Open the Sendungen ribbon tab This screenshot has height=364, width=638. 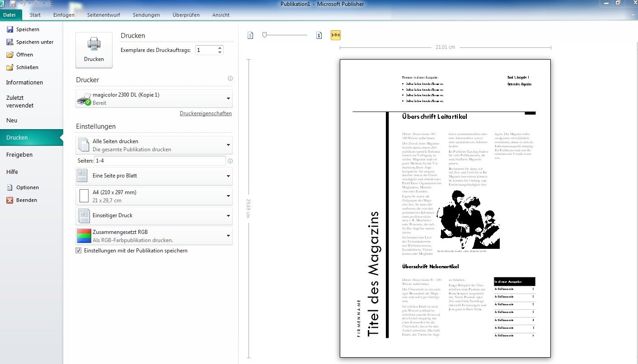146,15
